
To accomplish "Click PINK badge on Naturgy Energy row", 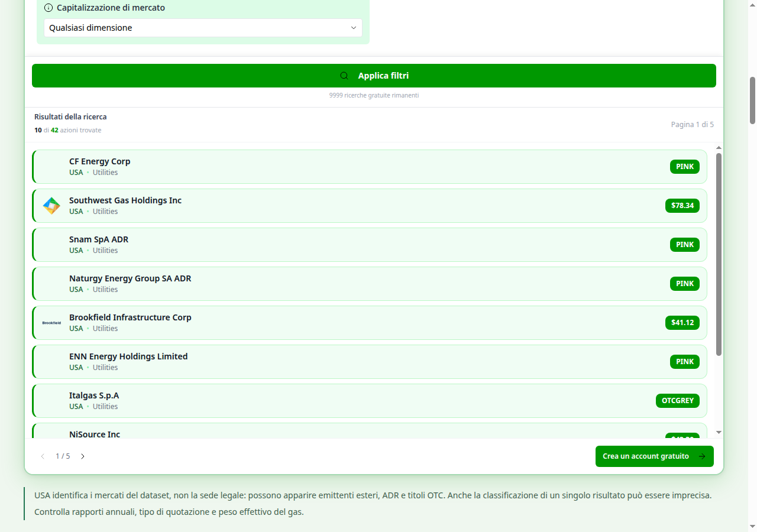I will tap(685, 284).
